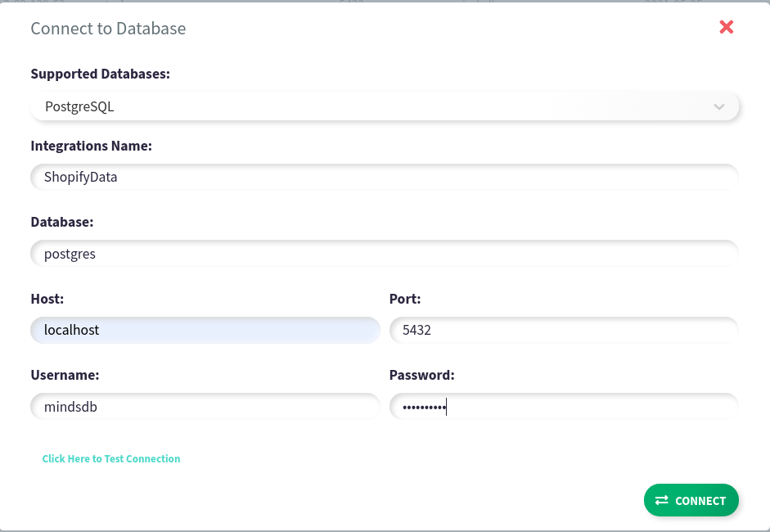Viewport: 770px width, 532px height.
Task: Click the Database label text
Action: coord(62,222)
